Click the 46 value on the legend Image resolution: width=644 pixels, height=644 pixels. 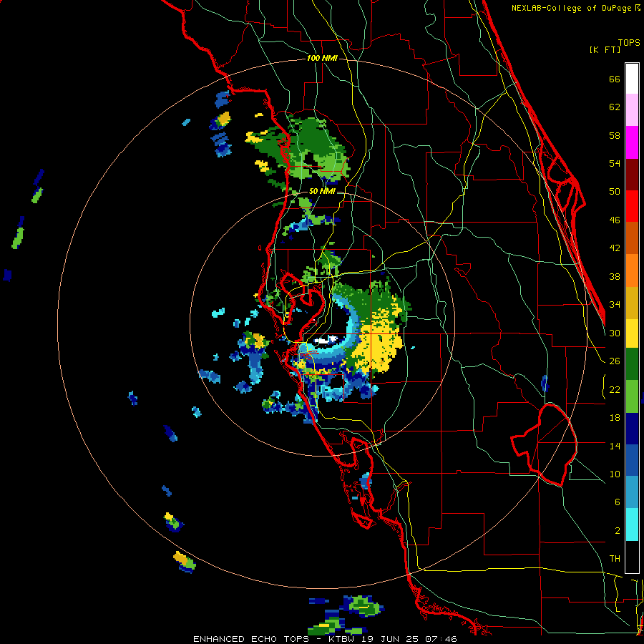point(615,220)
